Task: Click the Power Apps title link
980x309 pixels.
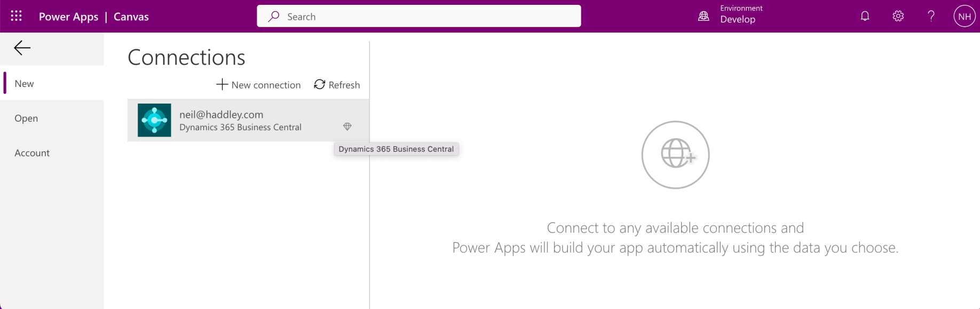Action: (x=68, y=17)
